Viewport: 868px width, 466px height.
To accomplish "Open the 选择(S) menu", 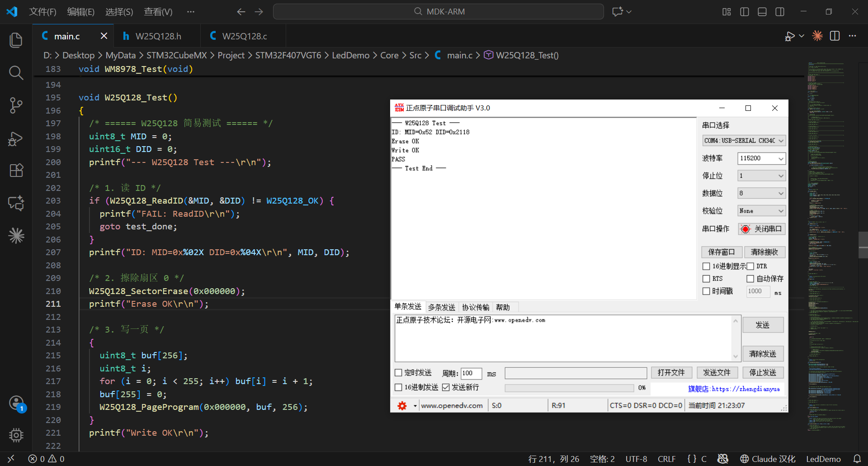I will tap(119, 12).
